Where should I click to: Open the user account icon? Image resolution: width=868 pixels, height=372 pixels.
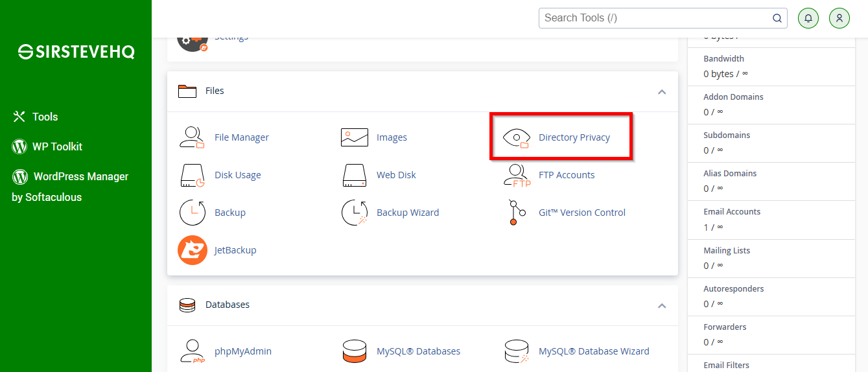(839, 18)
